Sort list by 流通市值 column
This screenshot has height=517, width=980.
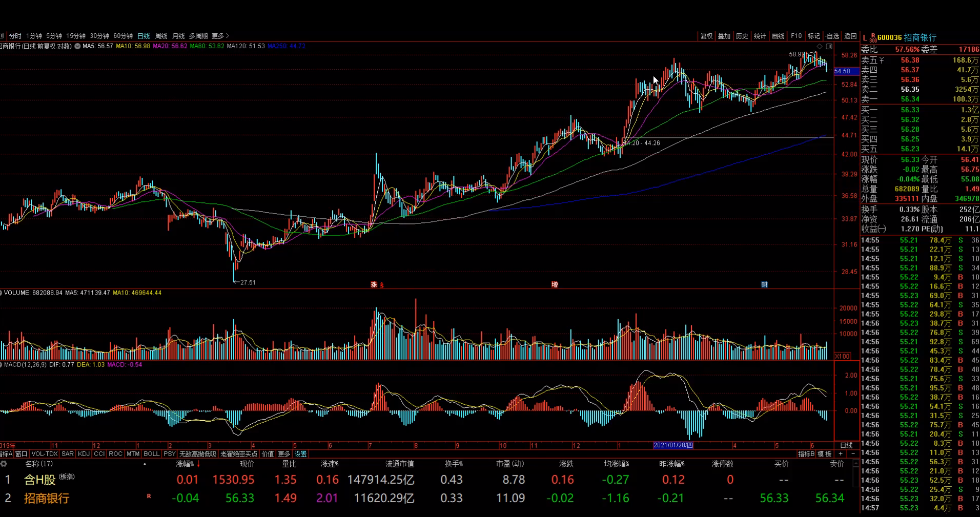[x=399, y=464]
